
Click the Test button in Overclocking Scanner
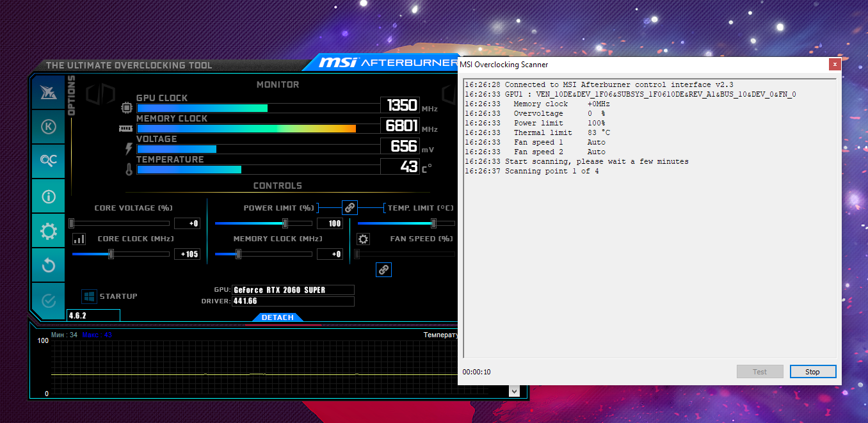point(760,372)
